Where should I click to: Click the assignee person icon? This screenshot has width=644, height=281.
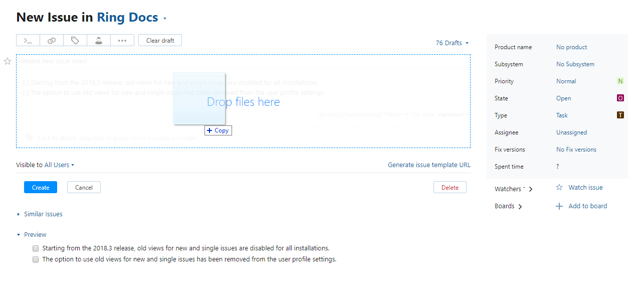click(99, 41)
